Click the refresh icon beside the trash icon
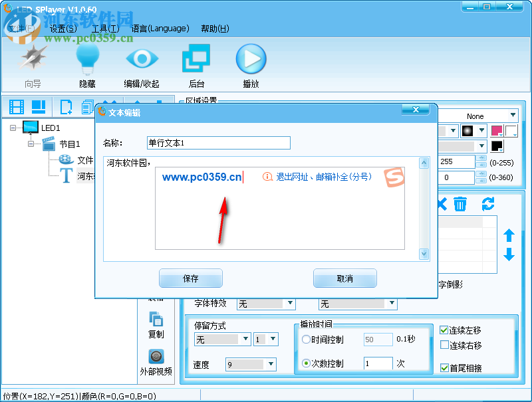The height and width of the screenshot is (402, 532). pyautogui.click(x=488, y=205)
